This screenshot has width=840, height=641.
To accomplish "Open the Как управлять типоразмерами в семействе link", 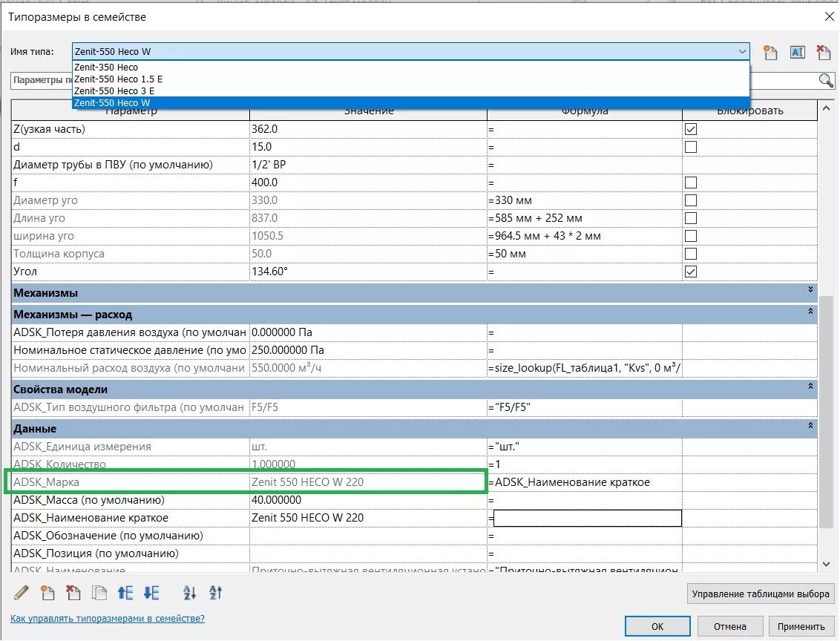I will [108, 618].
